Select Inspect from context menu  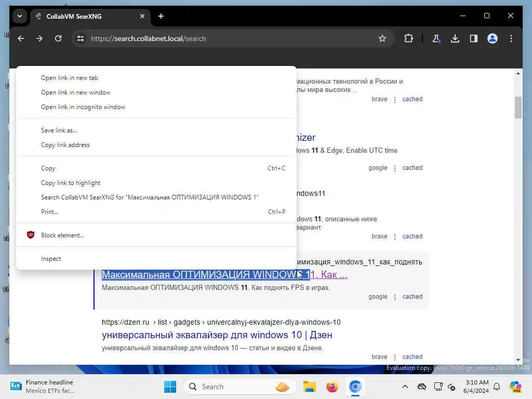(x=156, y=259)
